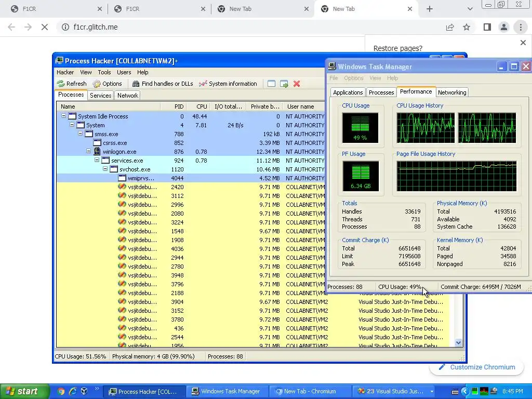This screenshot has width=532, height=399.
Task: Click the vsjitdebugger icon for PID 3904
Action: (x=122, y=301)
